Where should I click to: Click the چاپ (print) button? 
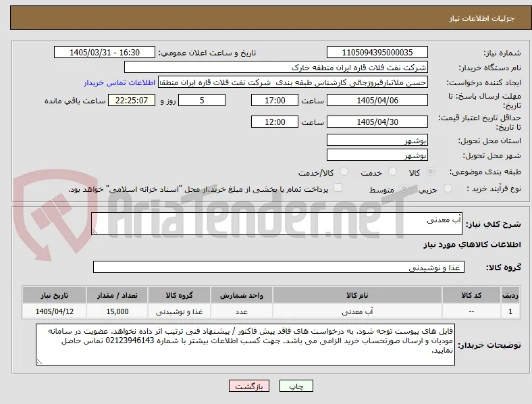pos(296,386)
